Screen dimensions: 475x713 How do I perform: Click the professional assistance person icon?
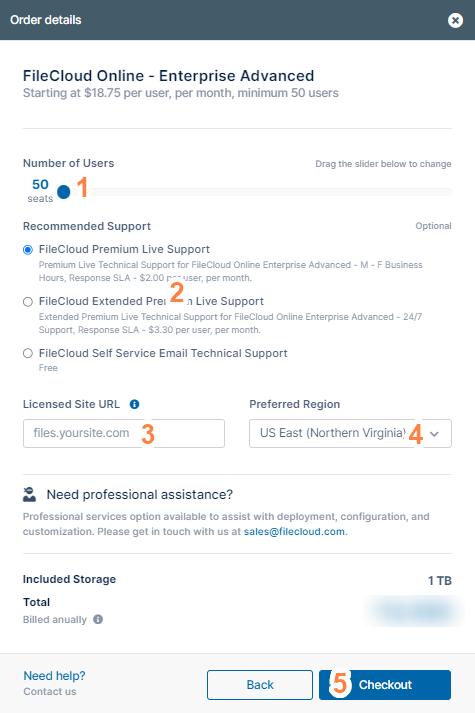(30, 494)
